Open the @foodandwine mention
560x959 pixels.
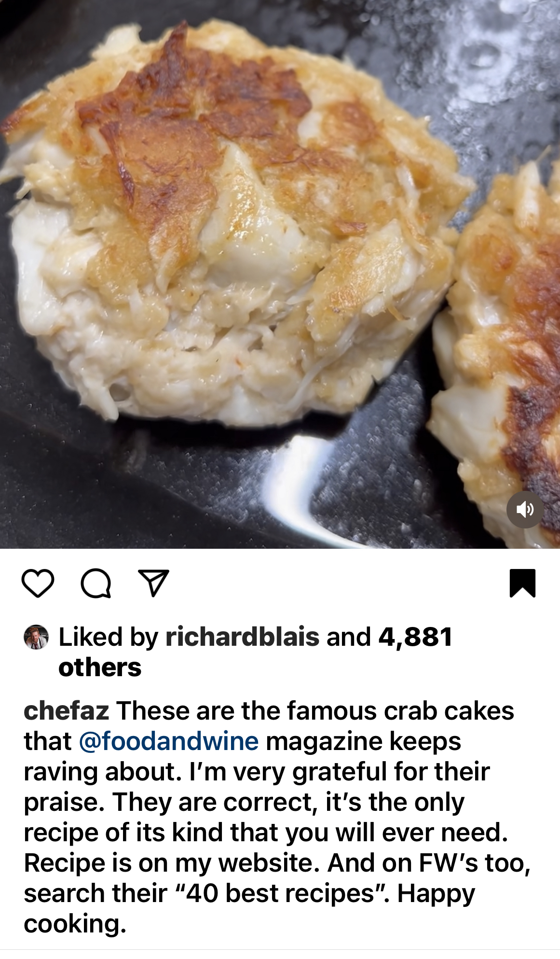click(x=169, y=741)
